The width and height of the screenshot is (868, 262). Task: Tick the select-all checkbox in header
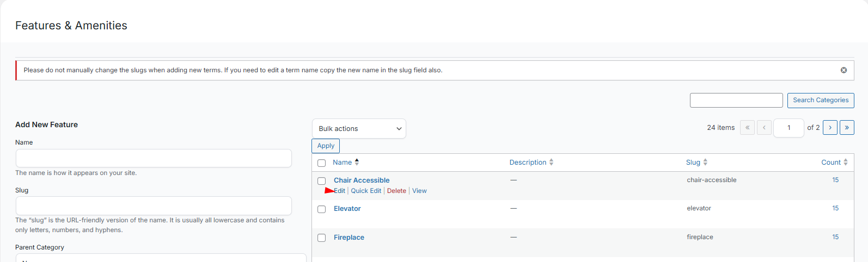[322, 163]
